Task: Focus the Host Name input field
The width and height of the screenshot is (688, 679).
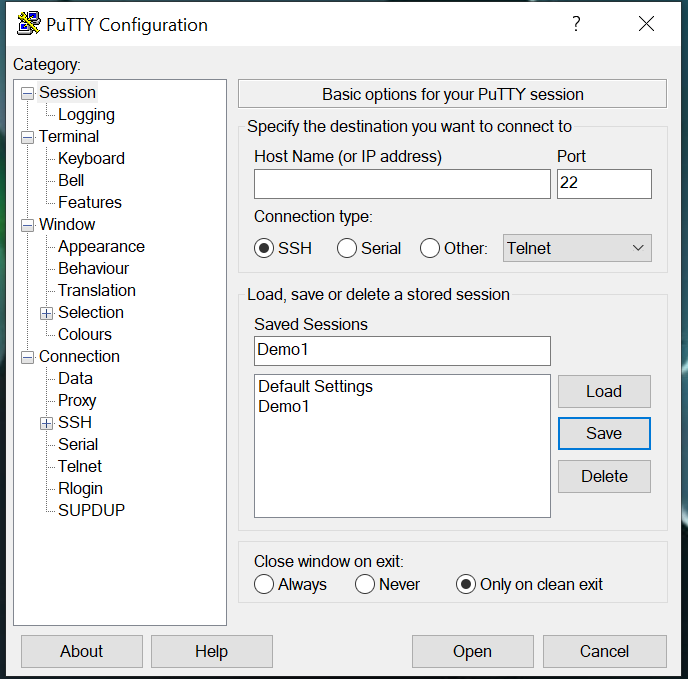Action: (x=402, y=184)
